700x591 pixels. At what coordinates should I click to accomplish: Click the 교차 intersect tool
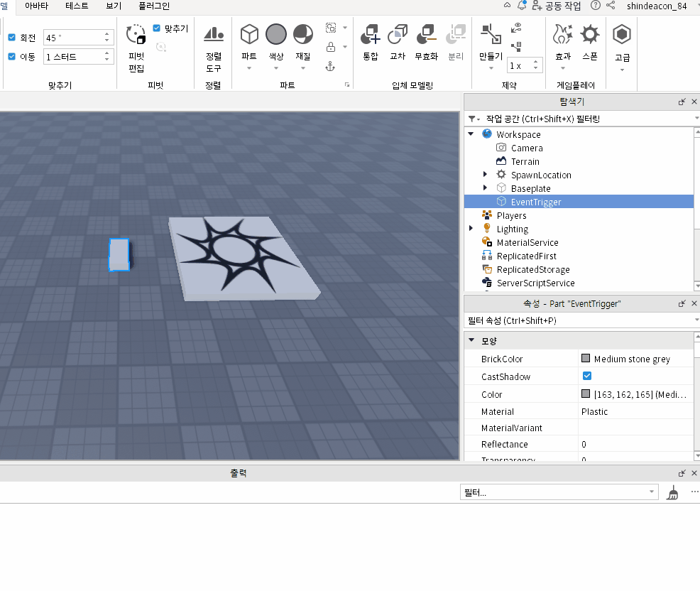pos(398,43)
